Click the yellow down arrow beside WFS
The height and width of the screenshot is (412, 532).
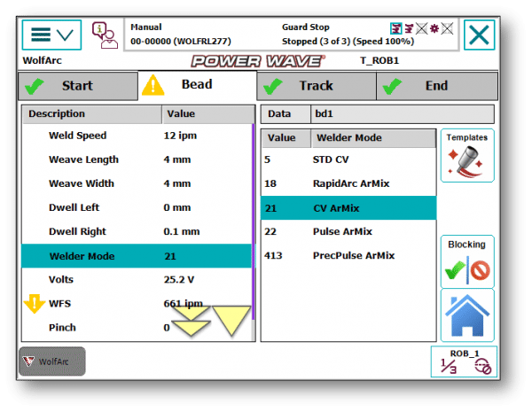34,304
